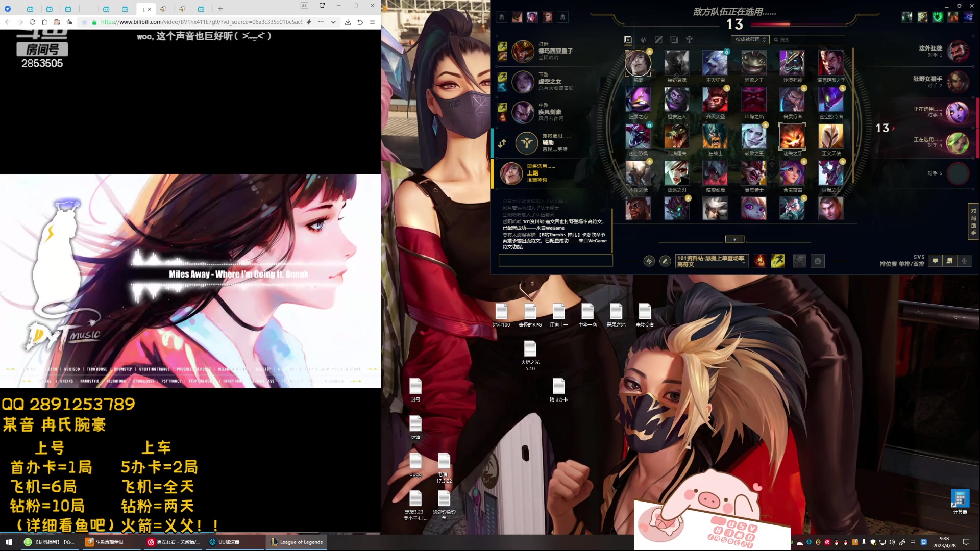Open desktop file 奇怪的RPG
Screen dimensions: 980x551
tap(530, 315)
